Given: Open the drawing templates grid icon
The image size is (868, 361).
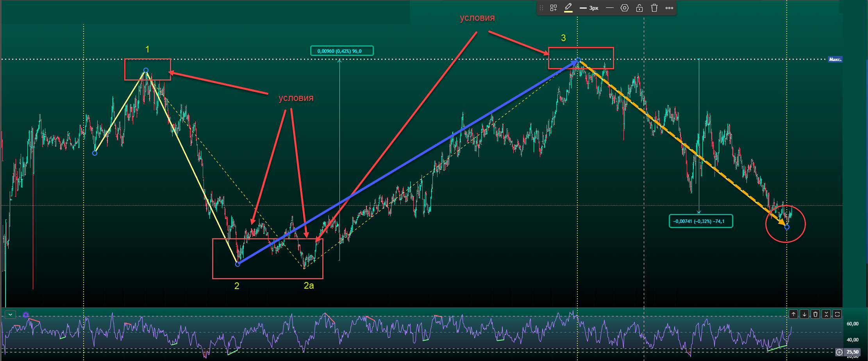Looking at the screenshot, I should 553,8.
